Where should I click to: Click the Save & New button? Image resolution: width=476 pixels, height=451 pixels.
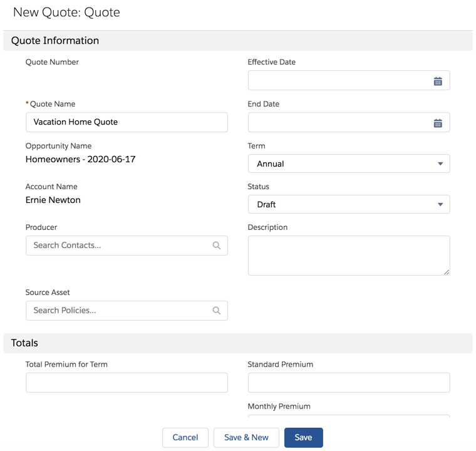[246, 437]
